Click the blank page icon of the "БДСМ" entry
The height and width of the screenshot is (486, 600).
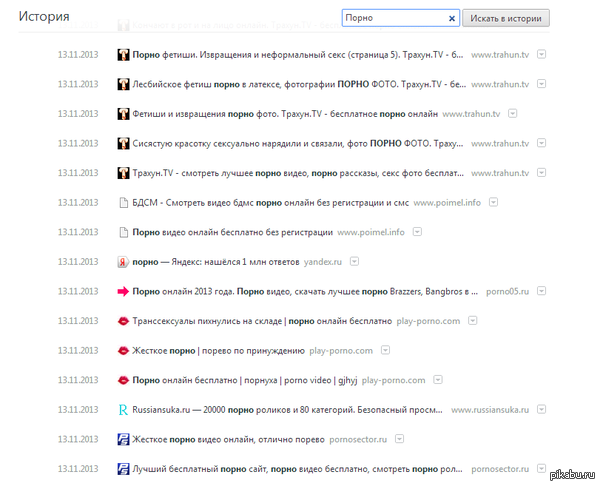tap(123, 202)
